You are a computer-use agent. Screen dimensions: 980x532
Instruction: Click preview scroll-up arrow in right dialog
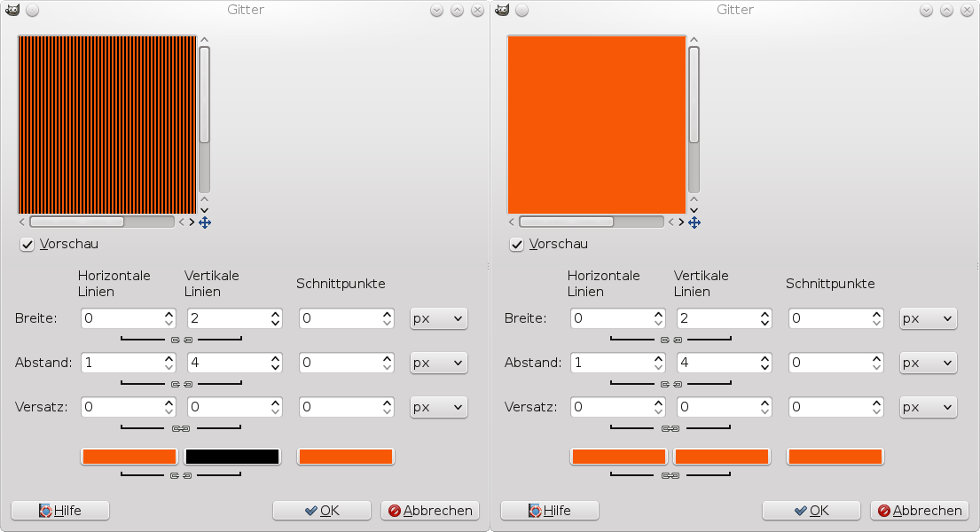(x=694, y=40)
